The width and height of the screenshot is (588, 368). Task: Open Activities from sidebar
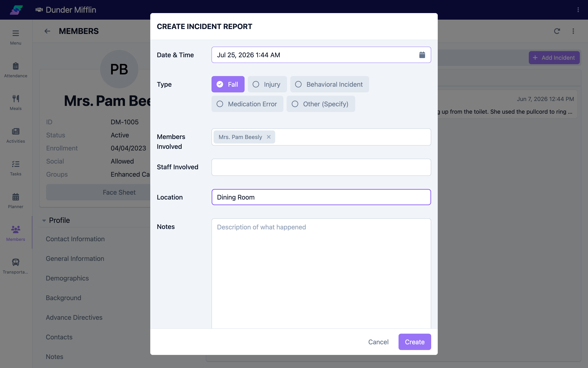click(16, 135)
